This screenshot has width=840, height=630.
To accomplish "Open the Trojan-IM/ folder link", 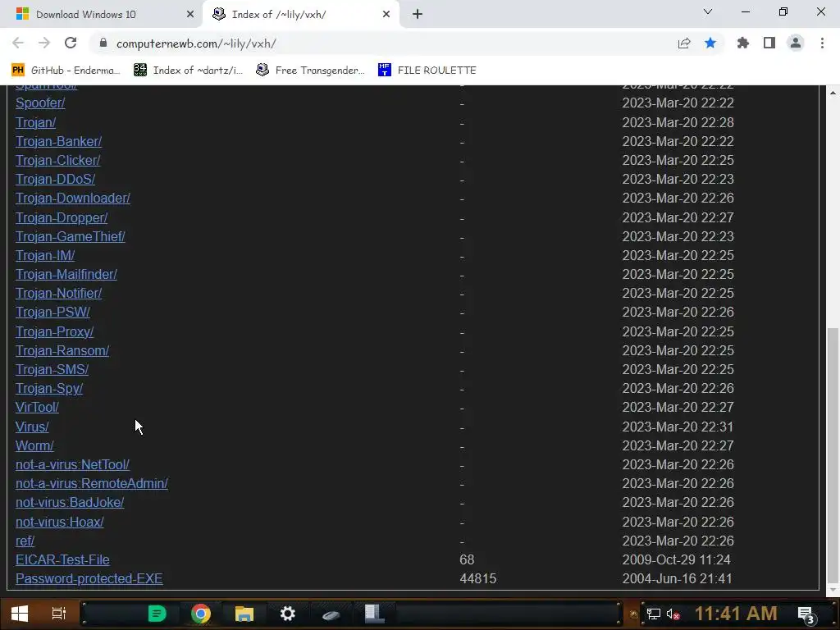I will [x=45, y=256].
